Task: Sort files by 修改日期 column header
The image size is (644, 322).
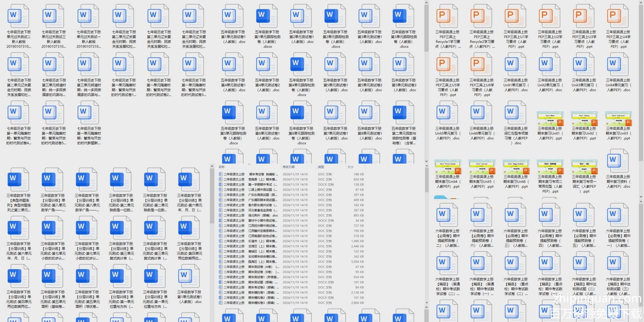Action: (x=289, y=167)
